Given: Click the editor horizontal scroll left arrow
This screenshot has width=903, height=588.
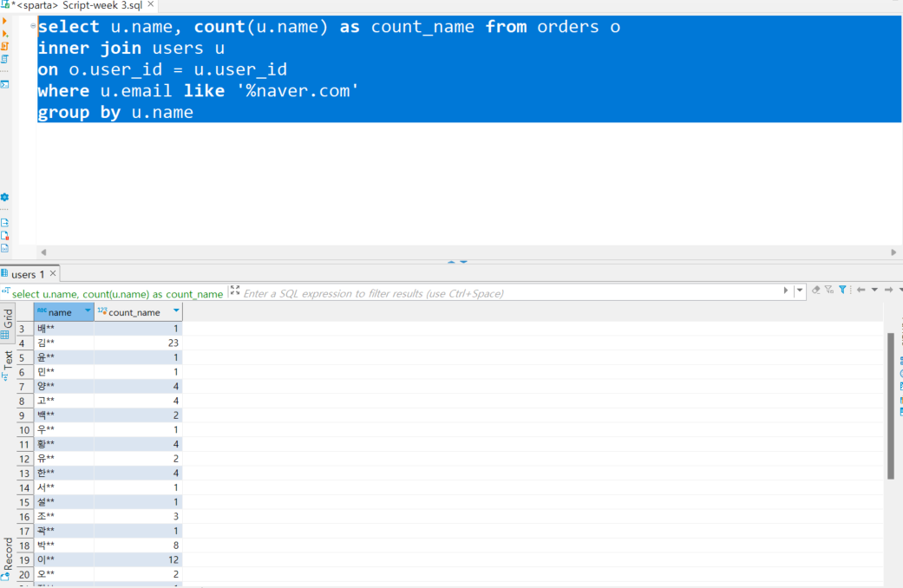Looking at the screenshot, I should (43, 252).
